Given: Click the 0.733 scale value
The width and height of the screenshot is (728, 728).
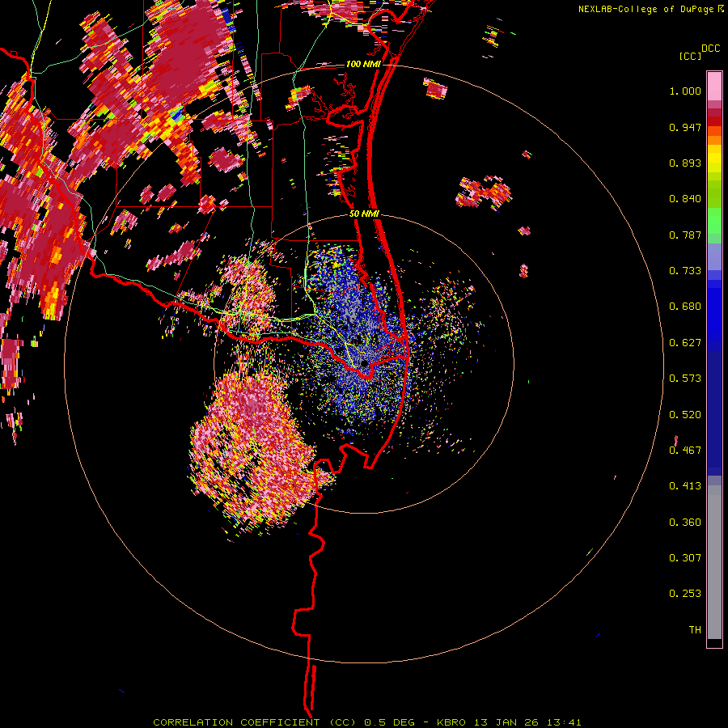Looking at the screenshot, I should [685, 271].
